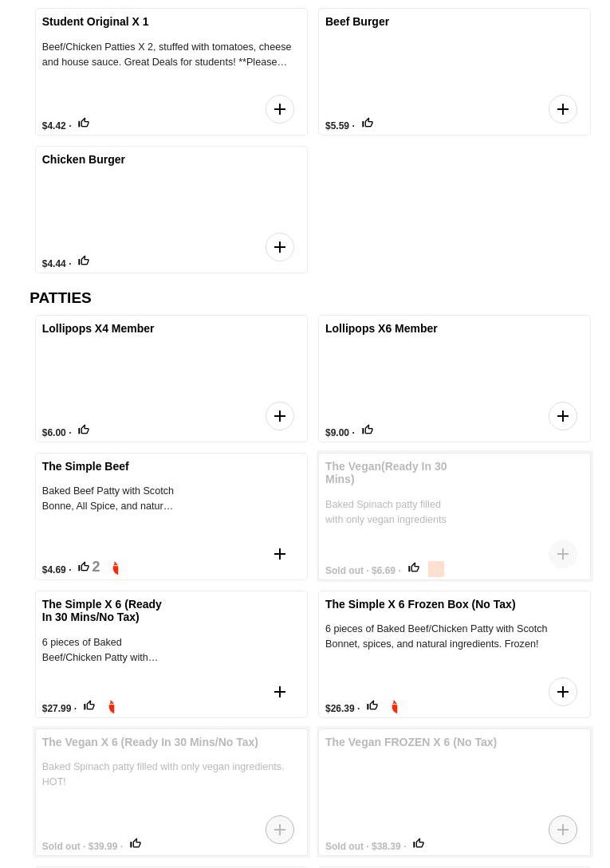The image size is (610, 868).
Task: Click thumbs-up icon on Beef Burger
Action: 368,123
